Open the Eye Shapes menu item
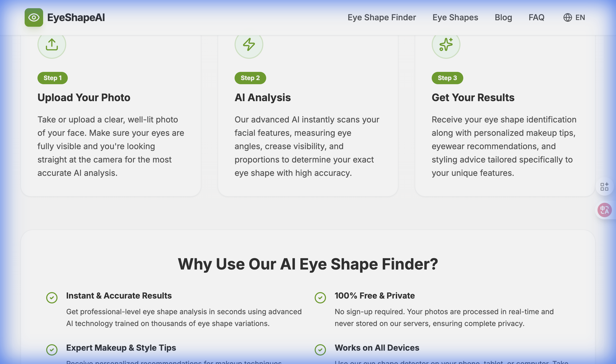 point(455,17)
